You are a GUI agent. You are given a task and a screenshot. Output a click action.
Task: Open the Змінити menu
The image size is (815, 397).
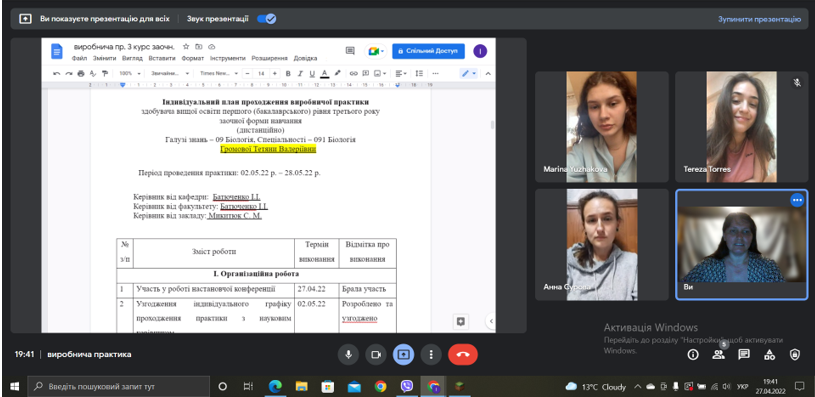point(104,58)
